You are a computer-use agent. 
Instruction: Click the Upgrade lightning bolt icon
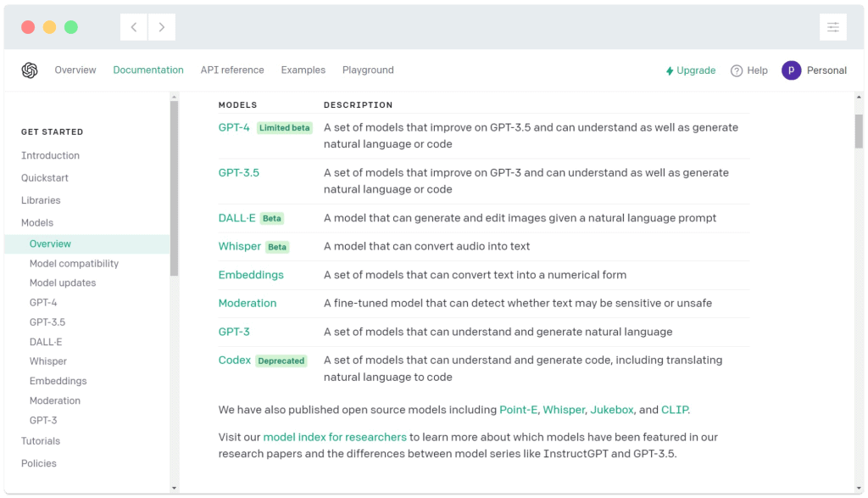tap(670, 71)
